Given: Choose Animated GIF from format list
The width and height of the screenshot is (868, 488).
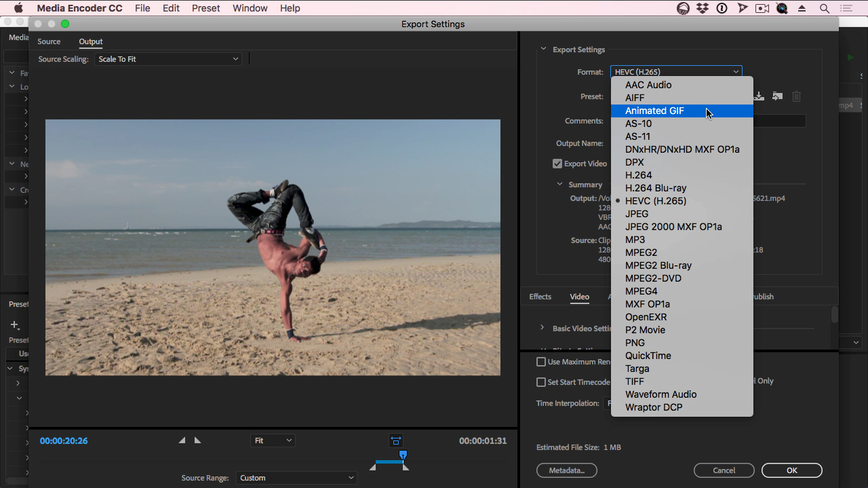Looking at the screenshot, I should point(654,111).
